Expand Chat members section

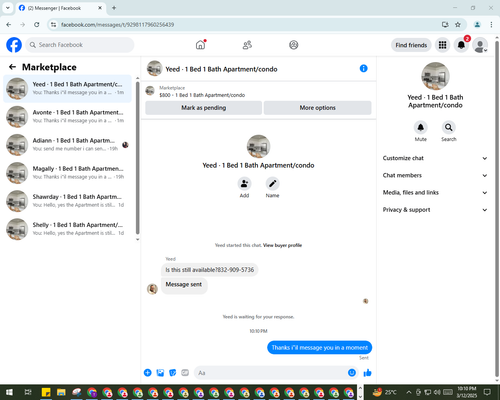435,175
